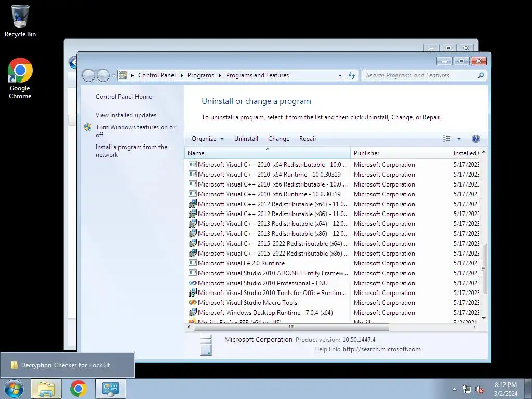Image resolution: width=532 pixels, height=399 pixels.
Task: Select Visual C++ 2012 Redistributable (x64) entry
Action: (x=268, y=204)
